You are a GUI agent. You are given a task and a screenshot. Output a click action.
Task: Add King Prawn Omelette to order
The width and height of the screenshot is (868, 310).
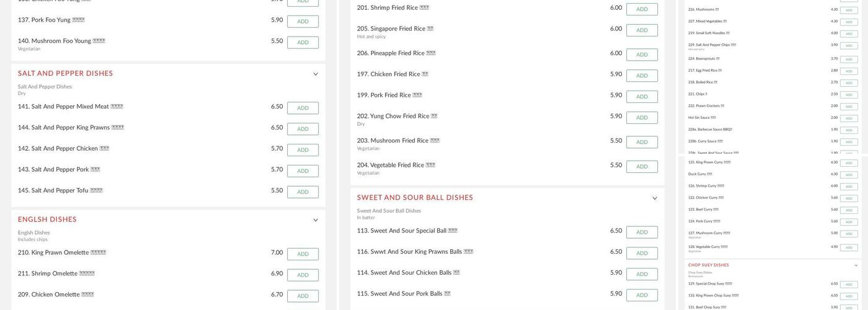303,254
